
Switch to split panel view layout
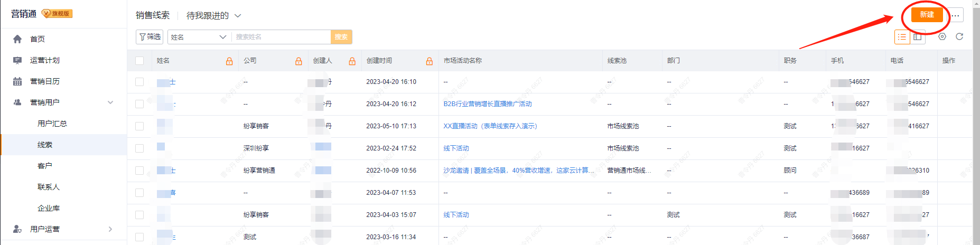coord(918,37)
